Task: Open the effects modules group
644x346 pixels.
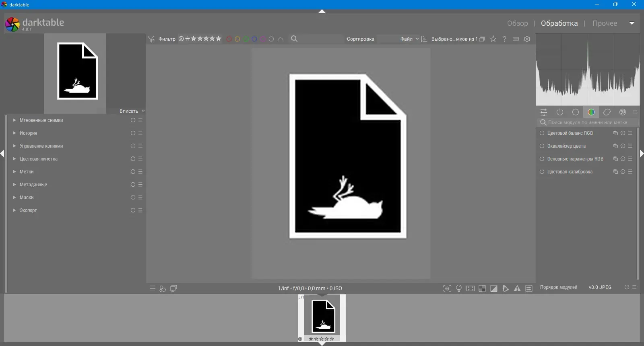Action: 623,112
